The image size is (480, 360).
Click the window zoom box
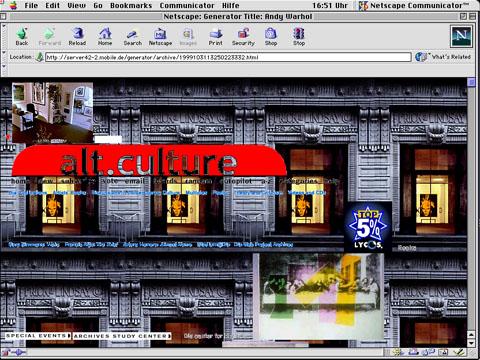tap(463, 16)
